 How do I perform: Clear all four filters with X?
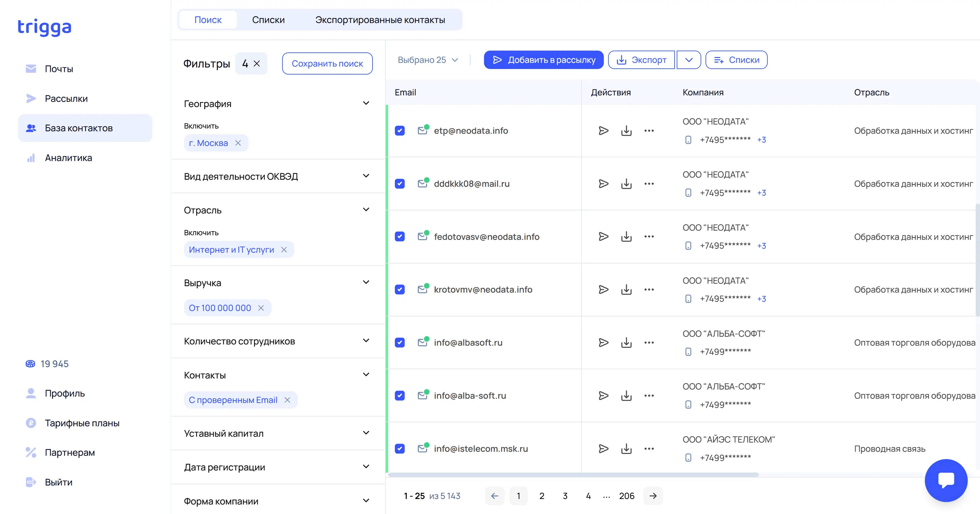click(257, 63)
